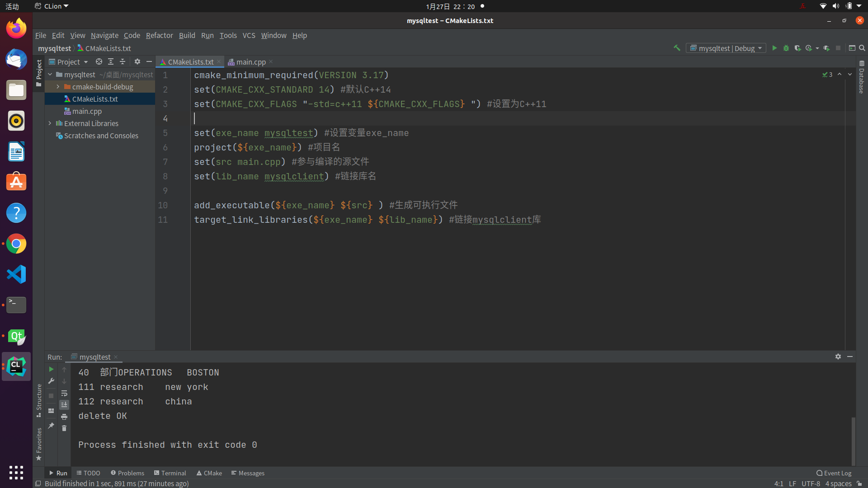This screenshot has width=868, height=488.
Task: Run mysqltest with Coverage
Action: [797, 48]
